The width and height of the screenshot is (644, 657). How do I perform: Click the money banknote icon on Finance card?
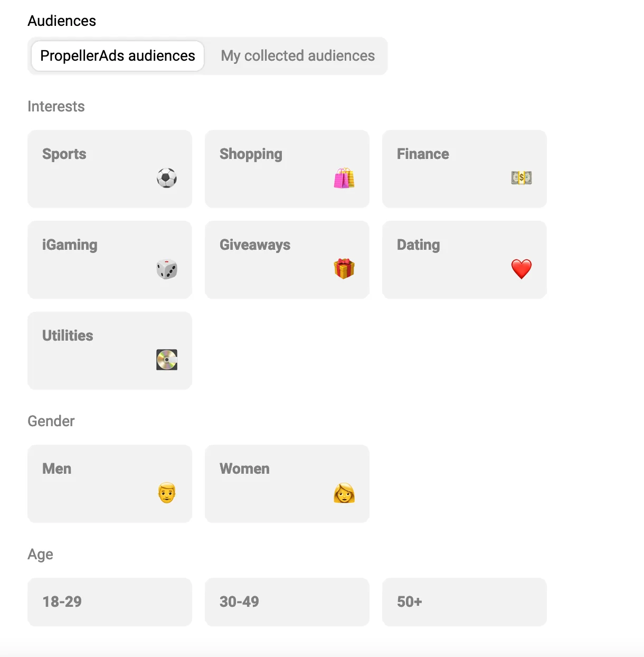pyautogui.click(x=521, y=178)
